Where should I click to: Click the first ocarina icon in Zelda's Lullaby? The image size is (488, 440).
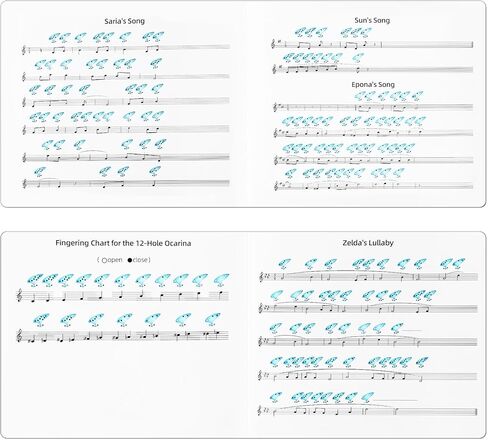[x=284, y=264]
